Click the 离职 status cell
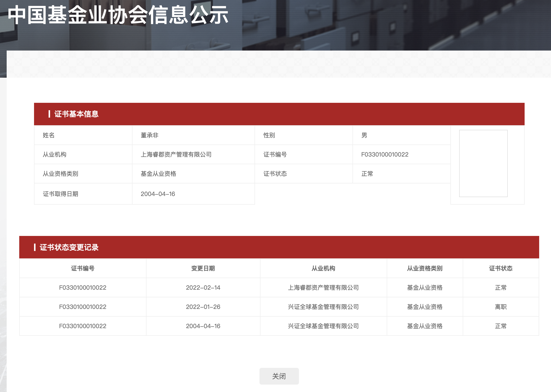The width and height of the screenshot is (551, 392). (x=501, y=307)
